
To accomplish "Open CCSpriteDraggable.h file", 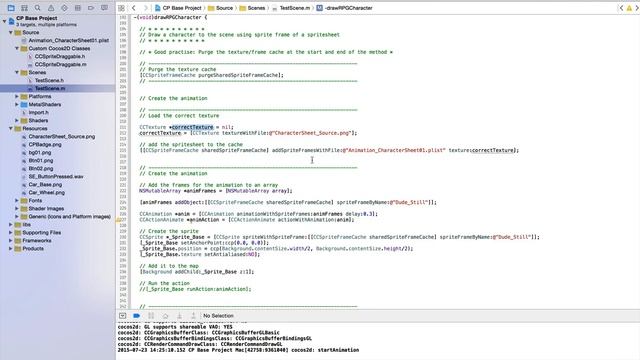I will click(56, 56).
